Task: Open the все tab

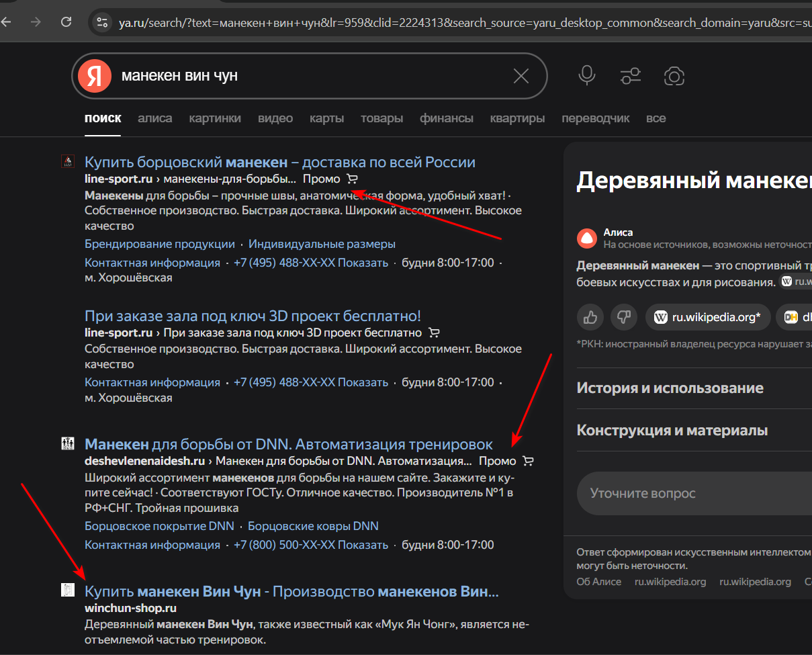Action: click(x=656, y=118)
